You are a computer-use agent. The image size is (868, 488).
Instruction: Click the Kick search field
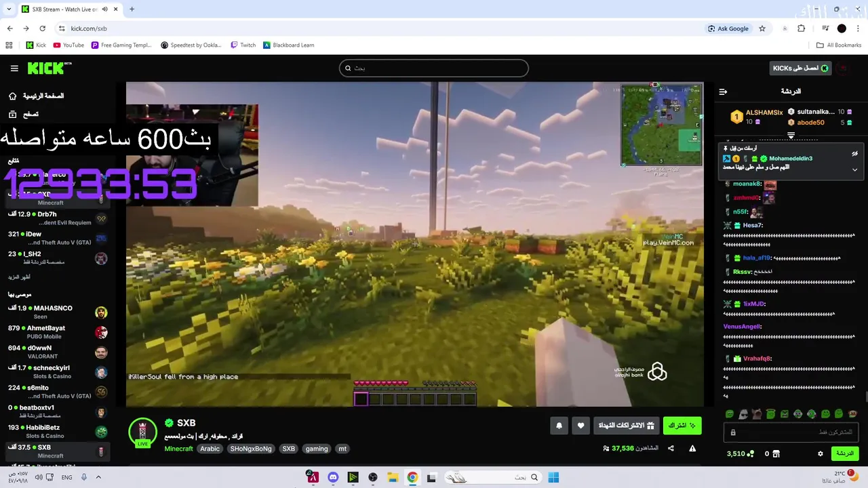pos(434,68)
